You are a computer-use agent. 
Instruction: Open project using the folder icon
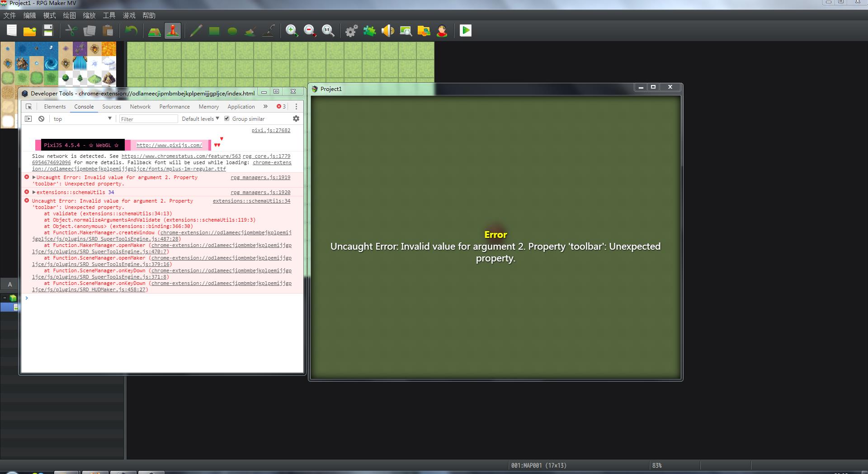[x=30, y=31]
